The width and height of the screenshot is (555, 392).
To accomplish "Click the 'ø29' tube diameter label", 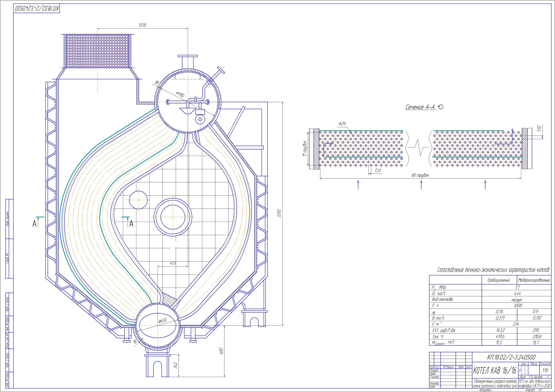I will 342,124.
